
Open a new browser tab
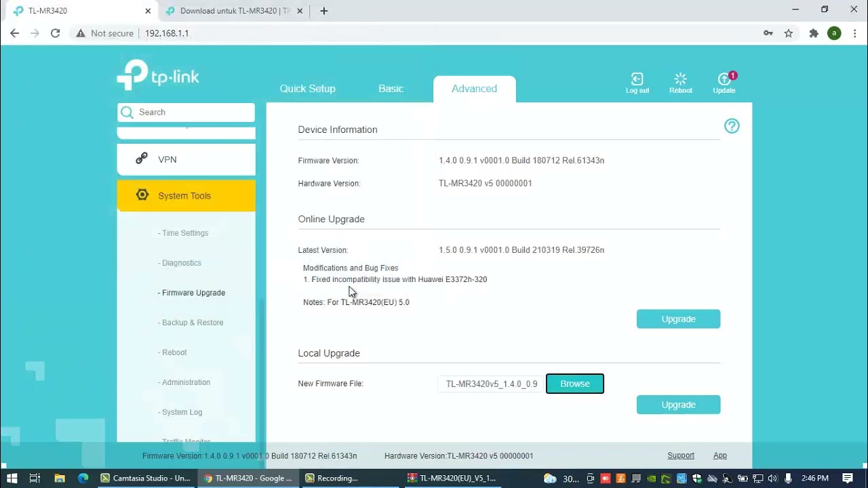324,11
